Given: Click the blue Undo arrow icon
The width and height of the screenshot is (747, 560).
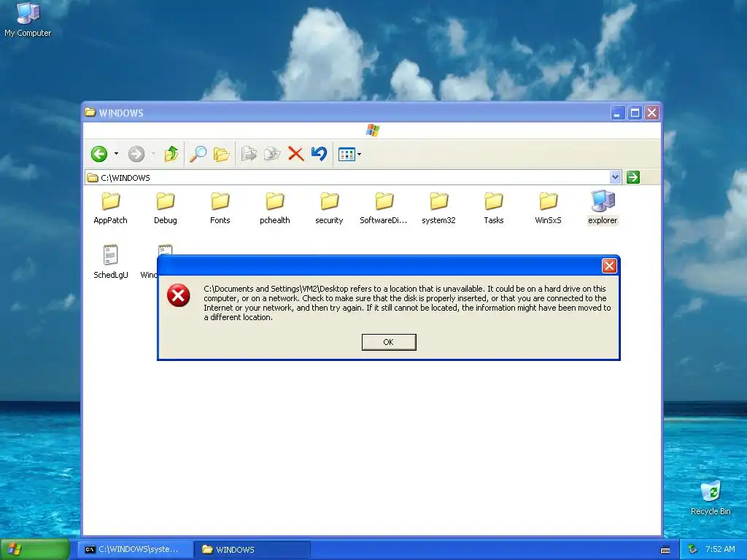Looking at the screenshot, I should (319, 153).
